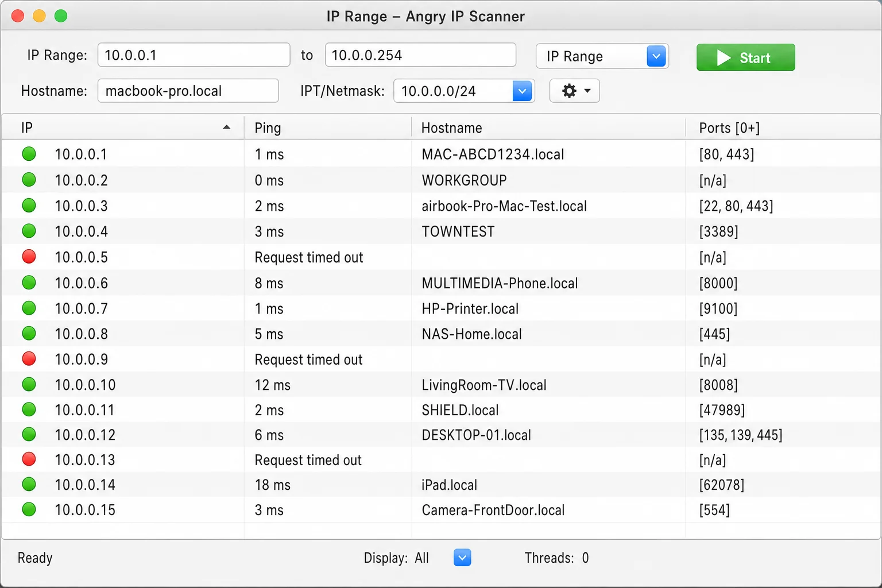
Task: Sort by the Ports [0+] column header
Action: tap(783, 127)
